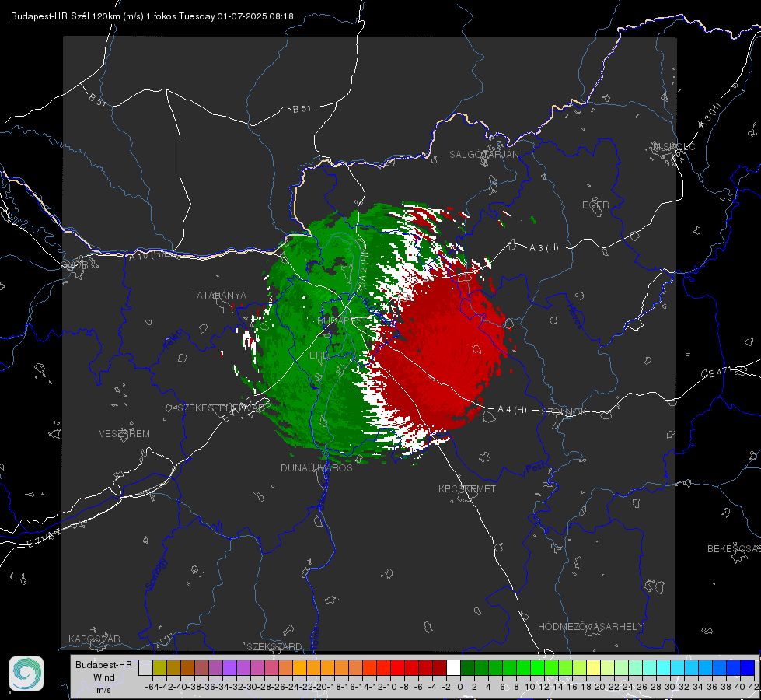Click the SALGÓTARJÁN city label

pos(483,155)
